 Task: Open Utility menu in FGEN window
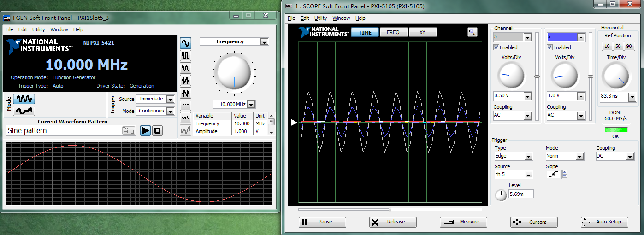39,29
